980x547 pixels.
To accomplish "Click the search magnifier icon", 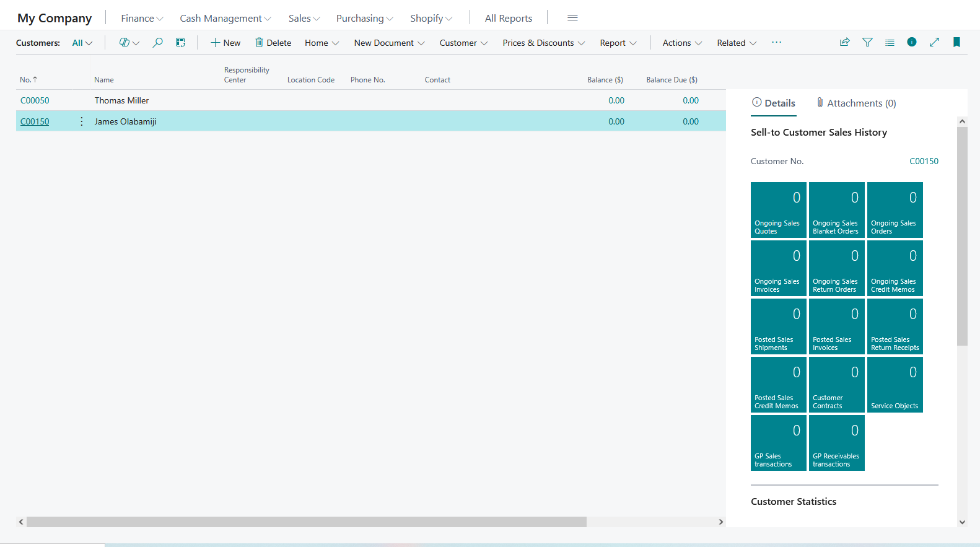I will pos(158,43).
